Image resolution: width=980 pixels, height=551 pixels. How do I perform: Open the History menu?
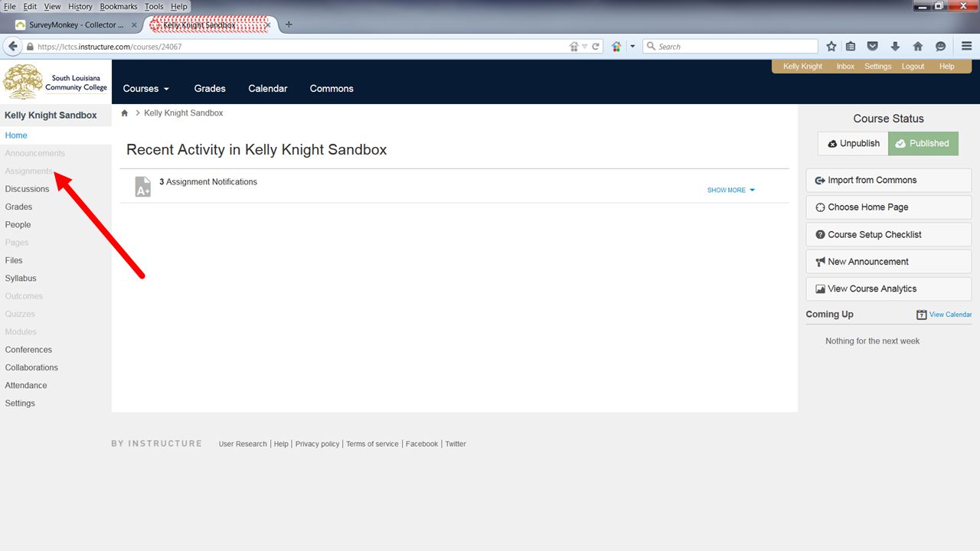[x=80, y=6]
